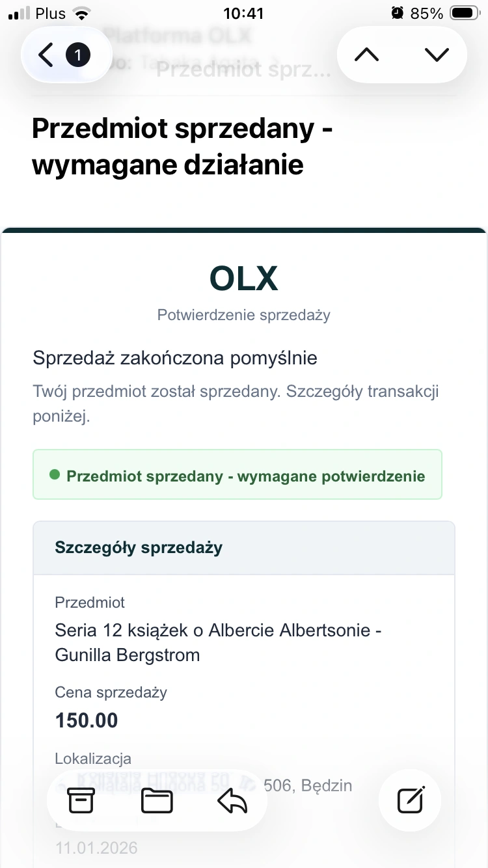The height and width of the screenshot is (868, 488).
Task: Tap the "Potwierdzenie sprzedaży" subtitle
Action: click(x=243, y=316)
